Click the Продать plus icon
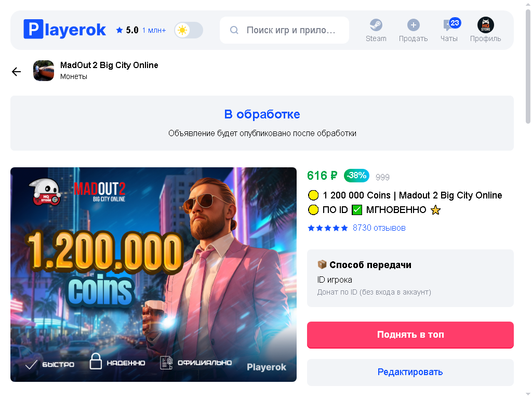 tap(413, 25)
